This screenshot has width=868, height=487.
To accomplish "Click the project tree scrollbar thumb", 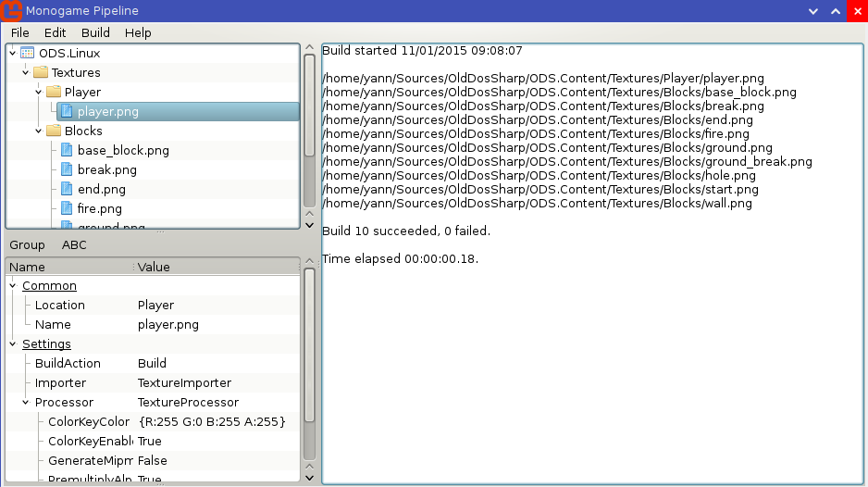I will pos(309,106).
